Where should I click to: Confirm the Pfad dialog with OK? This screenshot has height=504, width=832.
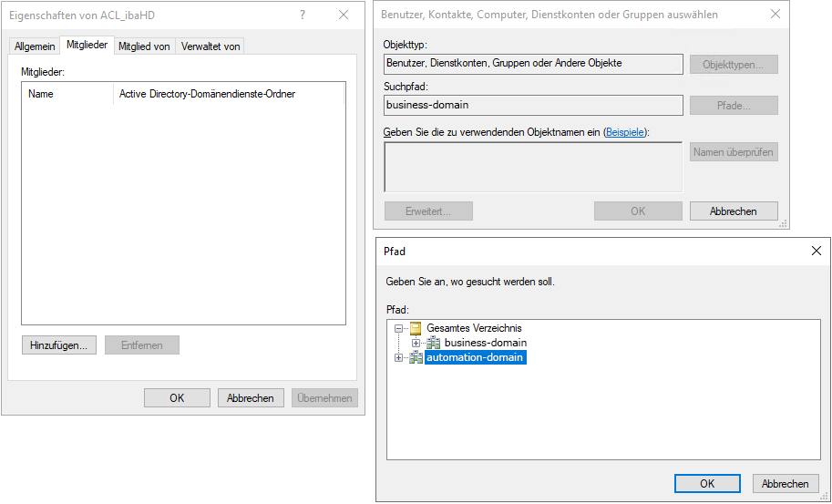(x=707, y=483)
